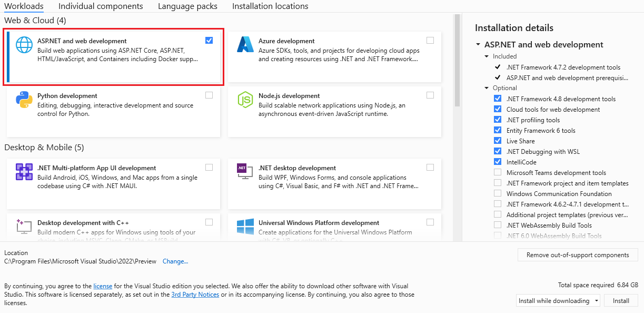Click the Python development logo icon
This screenshot has width=644, height=313.
pos(24,100)
